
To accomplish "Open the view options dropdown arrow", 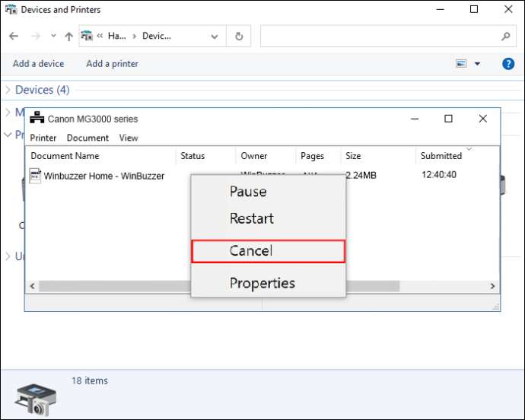I will click(x=478, y=64).
